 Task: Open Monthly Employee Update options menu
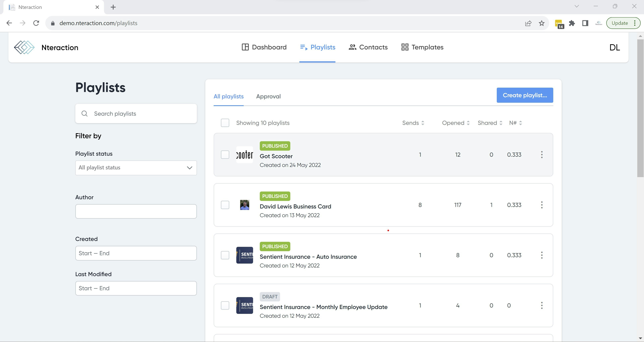tap(542, 305)
